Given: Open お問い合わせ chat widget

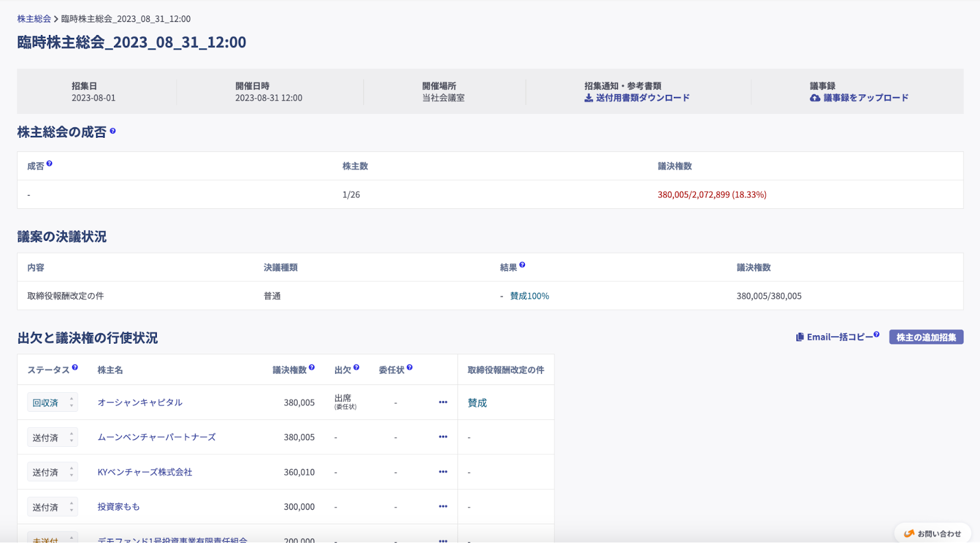Looking at the screenshot, I should coord(933,533).
